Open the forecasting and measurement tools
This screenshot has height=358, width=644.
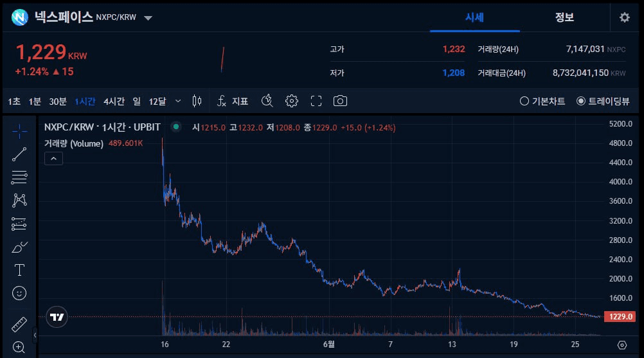19,224
